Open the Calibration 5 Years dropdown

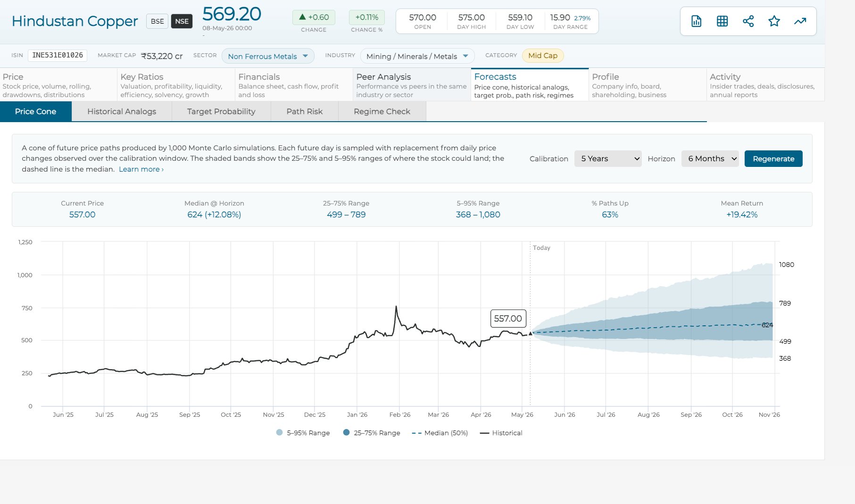(608, 159)
